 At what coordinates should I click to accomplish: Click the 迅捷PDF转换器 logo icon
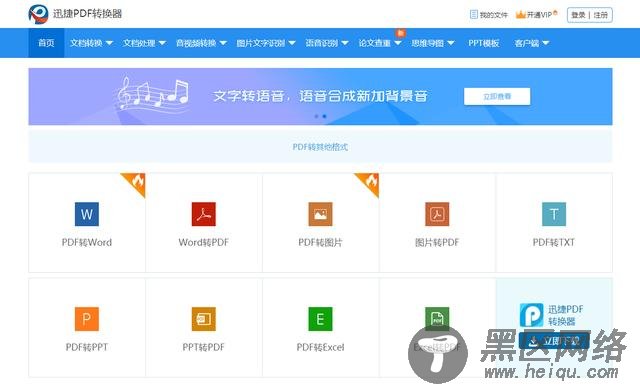[x=38, y=14]
